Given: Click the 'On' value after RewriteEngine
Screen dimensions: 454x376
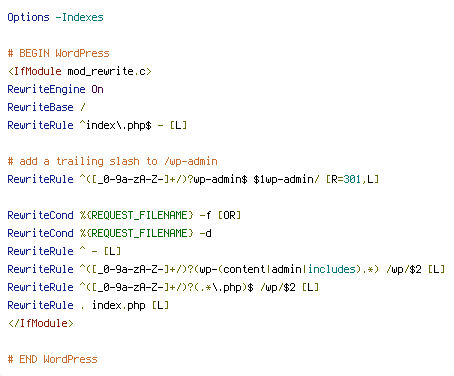Looking at the screenshot, I should 97,89.
